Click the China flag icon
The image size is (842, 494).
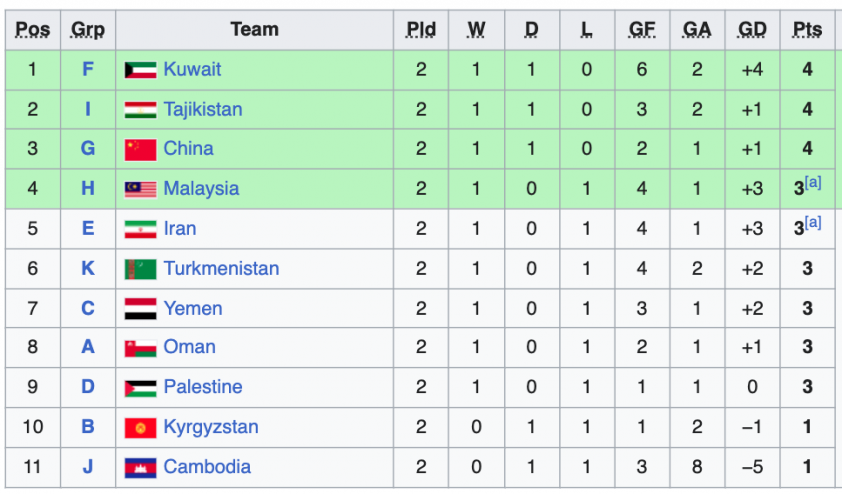pos(140,149)
